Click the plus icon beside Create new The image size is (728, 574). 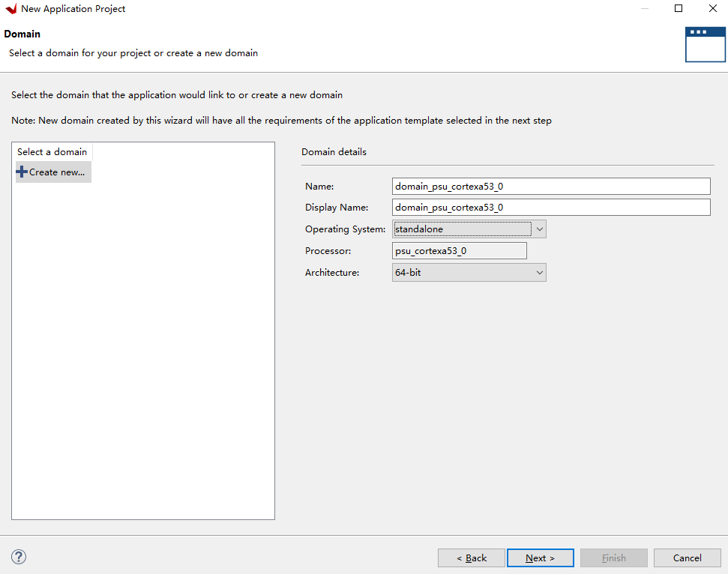pos(21,172)
